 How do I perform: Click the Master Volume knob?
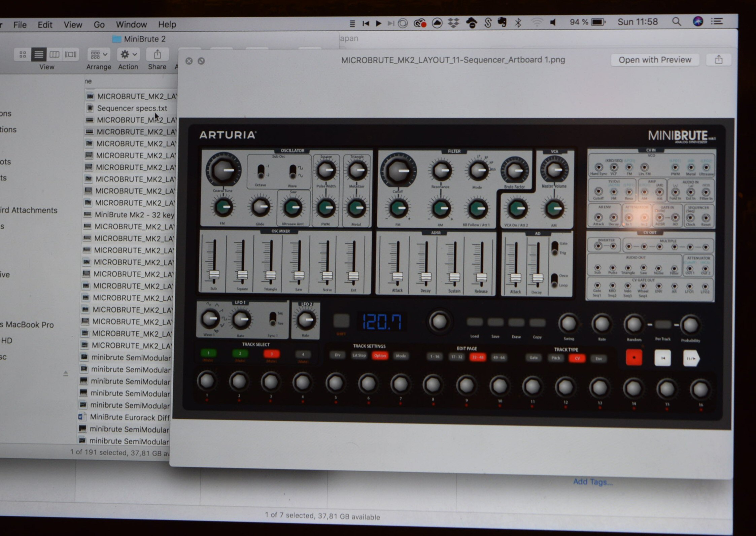[554, 170]
